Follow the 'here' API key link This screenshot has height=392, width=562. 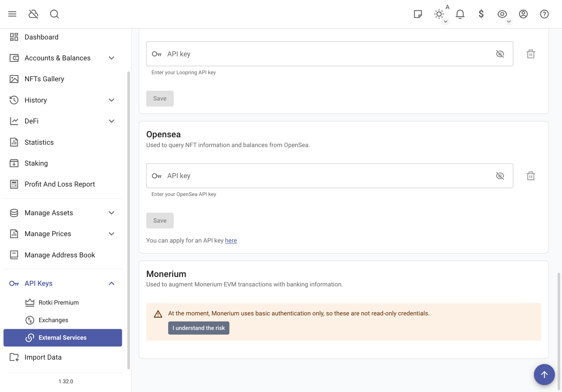click(x=231, y=241)
